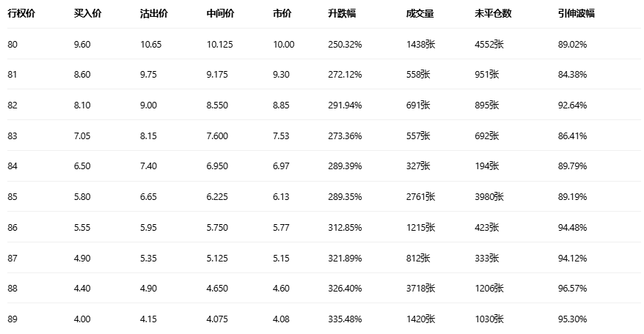Select the 3718张 volume cell
Viewport: 644px width, 334px height.
420,289
